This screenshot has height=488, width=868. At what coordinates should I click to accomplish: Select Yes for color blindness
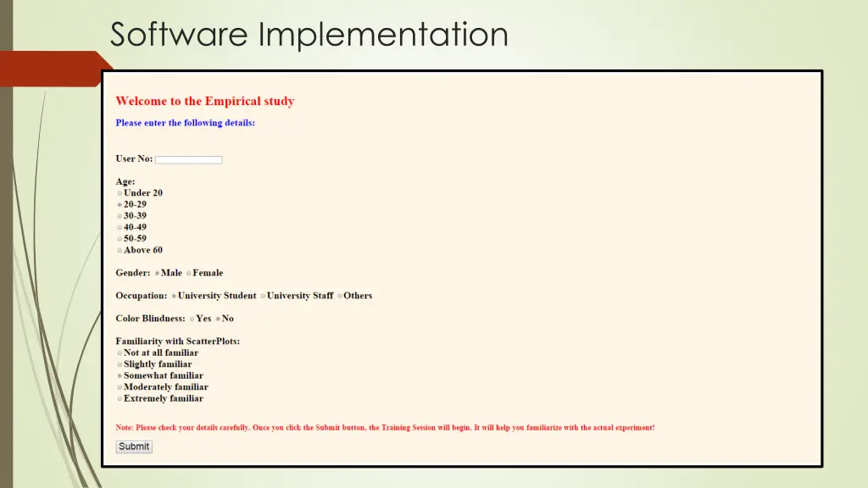pos(192,319)
